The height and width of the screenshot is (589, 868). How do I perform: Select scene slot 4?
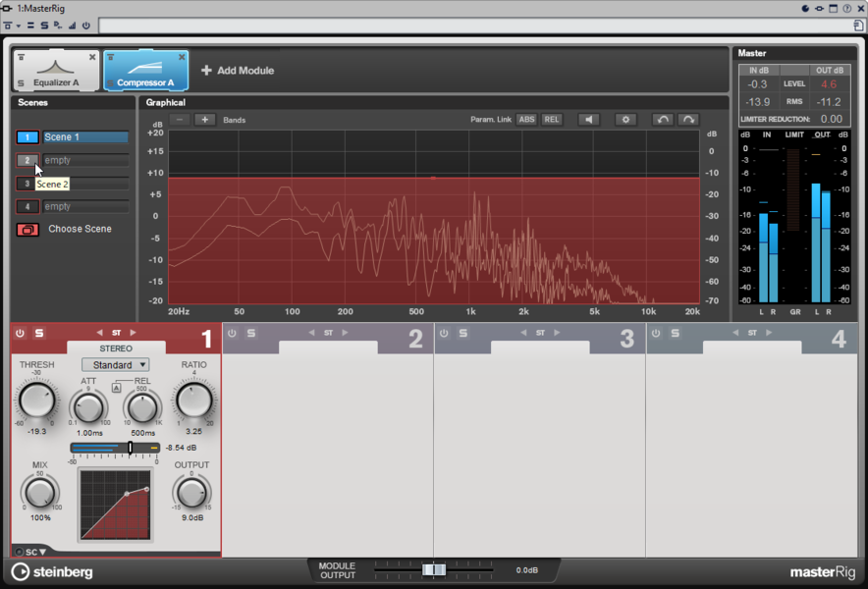(x=27, y=206)
